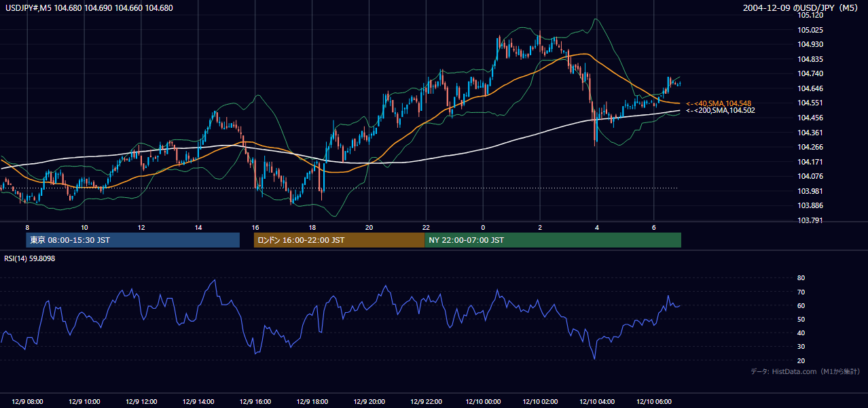Select the 12/9 22:00 bottom time label

(x=426, y=402)
